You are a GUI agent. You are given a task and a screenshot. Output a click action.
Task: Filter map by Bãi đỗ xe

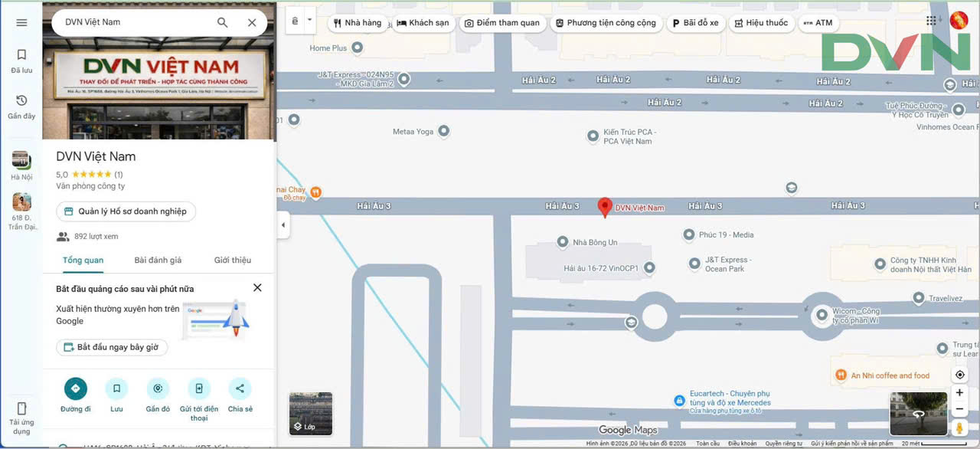tap(695, 23)
